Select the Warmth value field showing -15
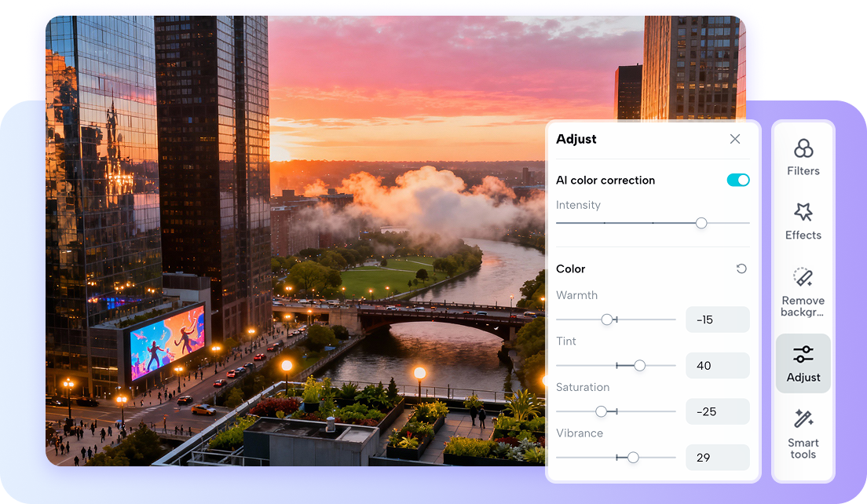867x504 pixels. pyautogui.click(x=717, y=320)
